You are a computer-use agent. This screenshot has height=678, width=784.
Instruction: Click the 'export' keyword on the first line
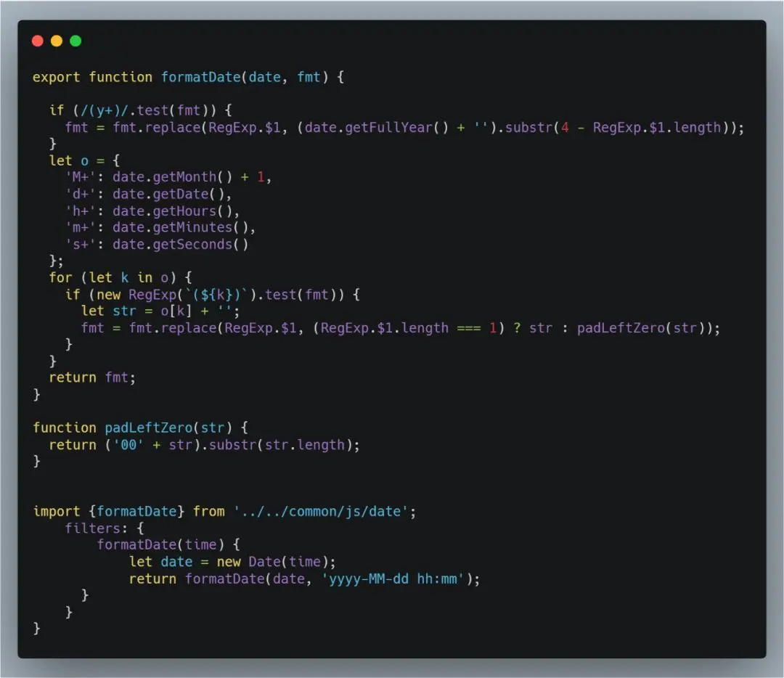point(56,78)
